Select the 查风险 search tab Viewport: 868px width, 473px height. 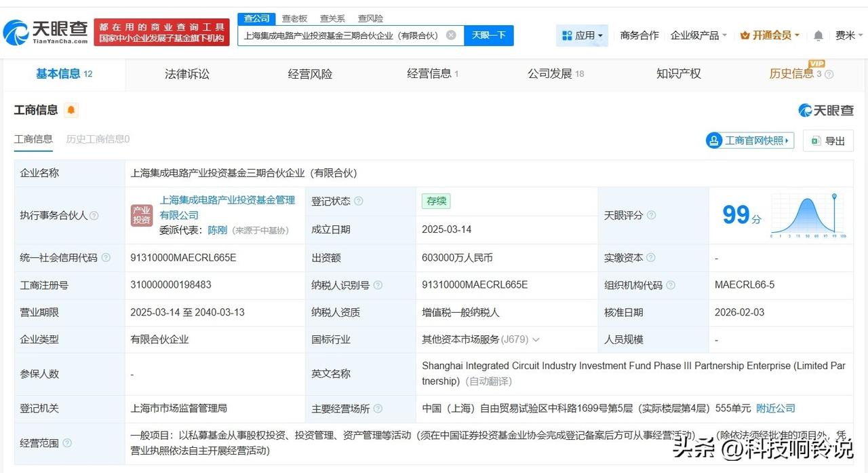tap(370, 18)
